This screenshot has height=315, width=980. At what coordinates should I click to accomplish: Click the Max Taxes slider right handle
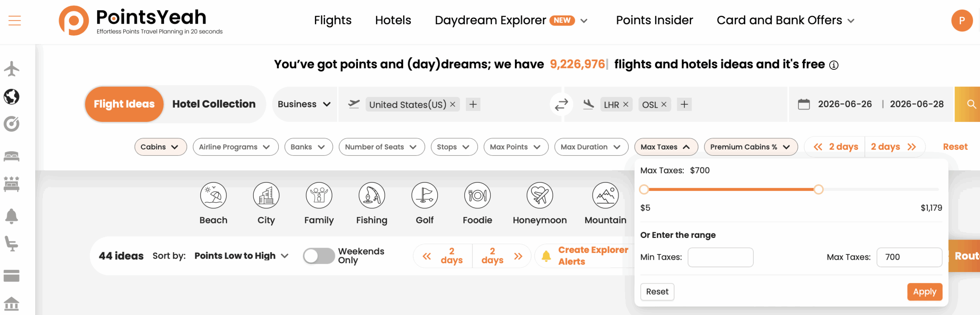[x=818, y=189]
